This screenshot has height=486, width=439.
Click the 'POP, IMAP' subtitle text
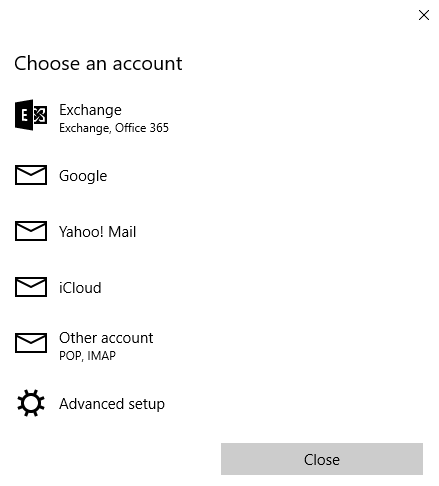coord(87,356)
